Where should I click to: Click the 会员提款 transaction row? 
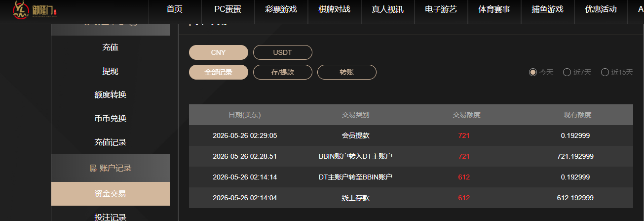[x=411, y=135]
